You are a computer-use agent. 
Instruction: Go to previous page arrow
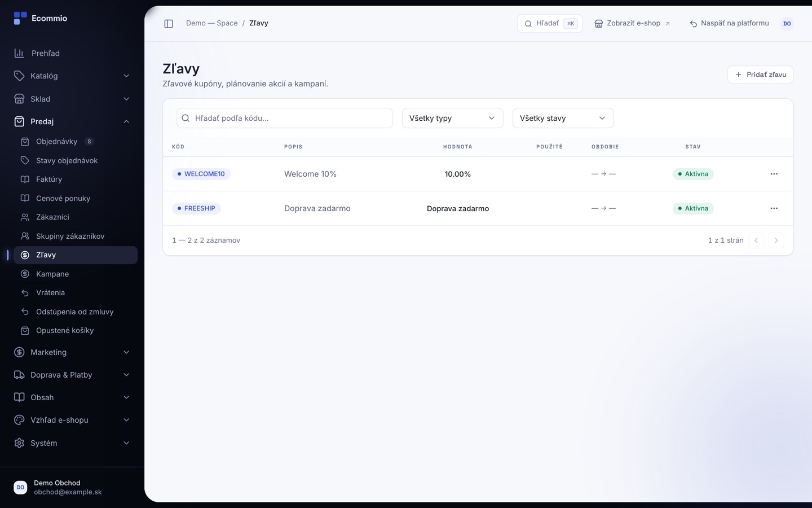click(x=756, y=240)
